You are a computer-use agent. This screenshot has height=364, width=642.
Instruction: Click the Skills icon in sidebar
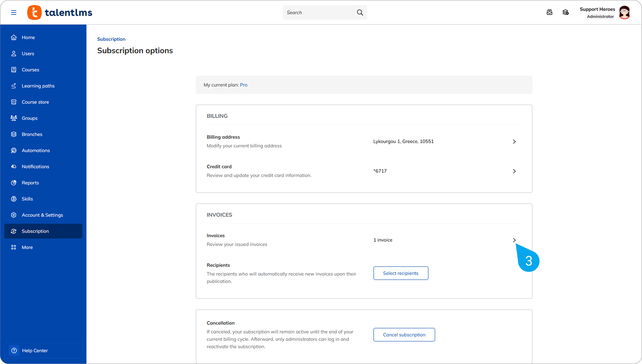pos(14,199)
